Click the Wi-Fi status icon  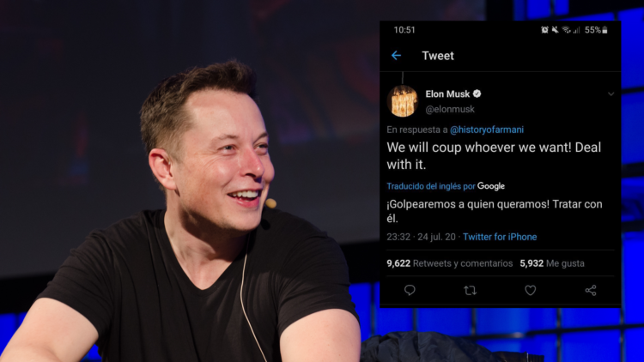[x=567, y=29]
